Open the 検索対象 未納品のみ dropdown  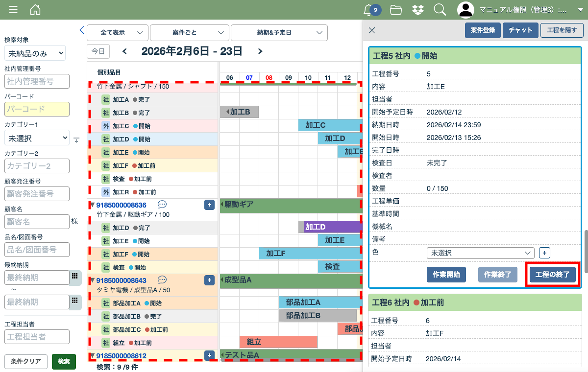coord(35,53)
